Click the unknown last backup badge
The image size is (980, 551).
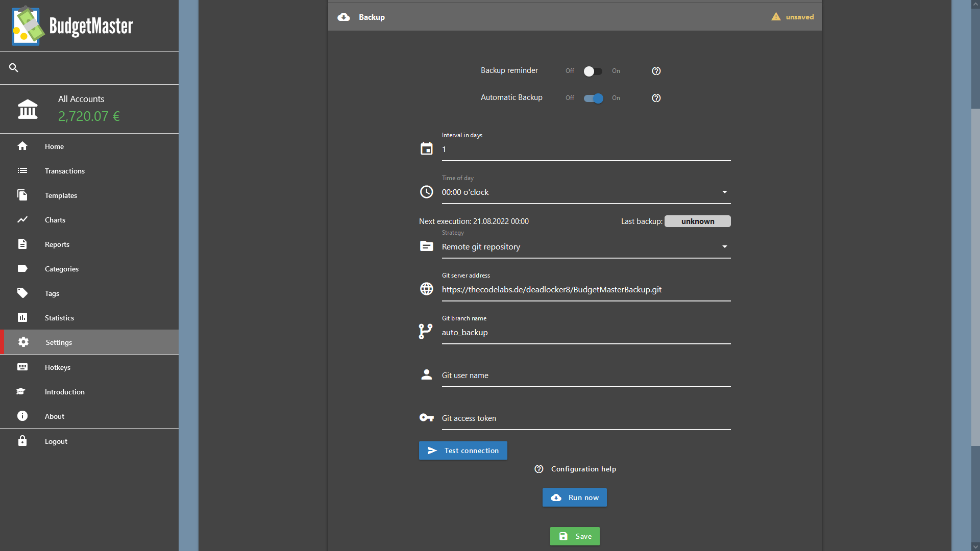click(x=698, y=221)
